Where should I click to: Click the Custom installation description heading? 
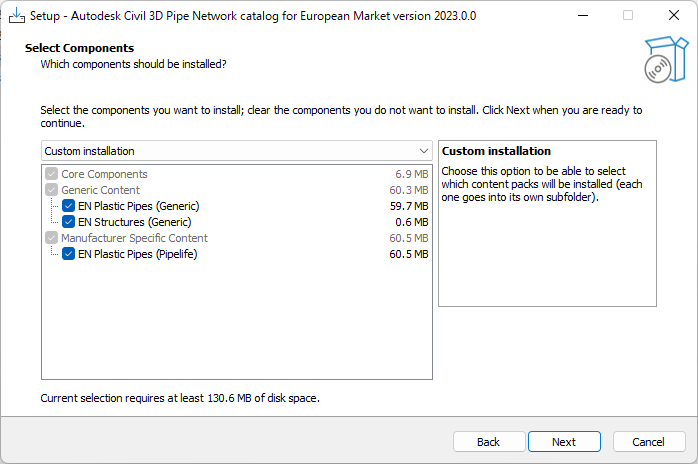(x=496, y=151)
